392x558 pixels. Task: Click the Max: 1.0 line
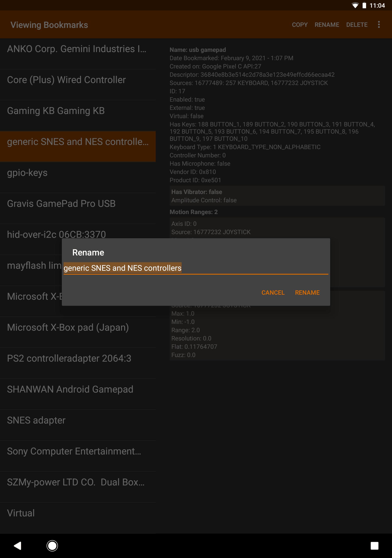pyautogui.click(x=183, y=313)
